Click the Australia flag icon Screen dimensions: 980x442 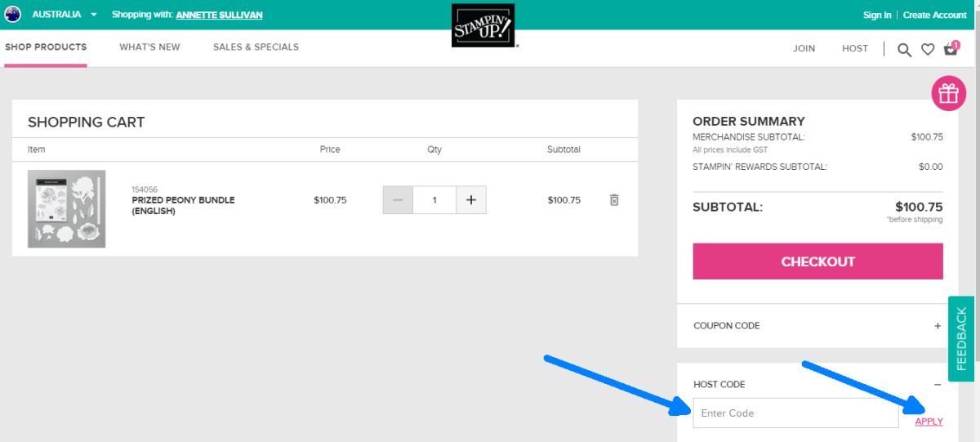point(13,15)
